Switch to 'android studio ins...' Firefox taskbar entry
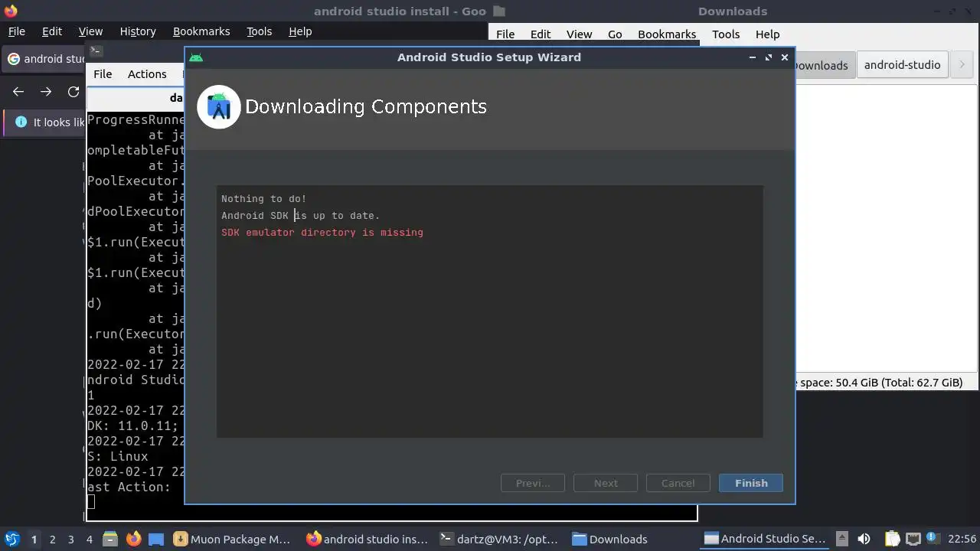This screenshot has width=980, height=551. (x=367, y=539)
